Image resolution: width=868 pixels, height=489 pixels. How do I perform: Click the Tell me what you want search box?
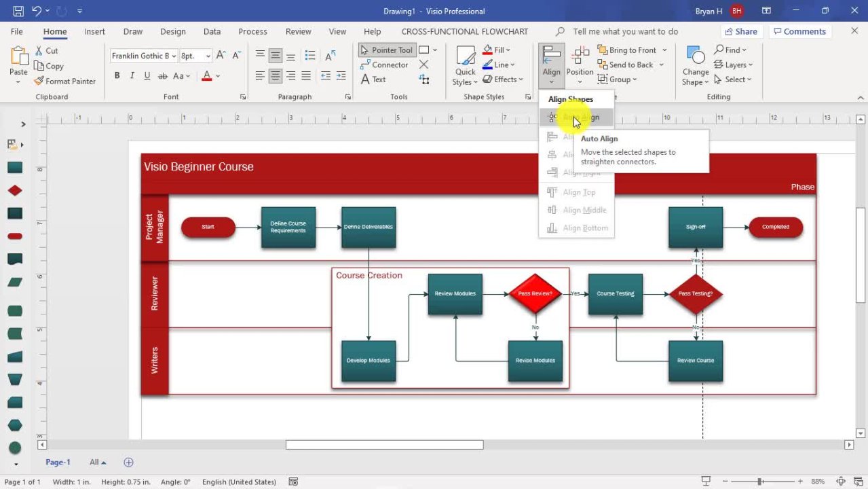[x=624, y=31]
